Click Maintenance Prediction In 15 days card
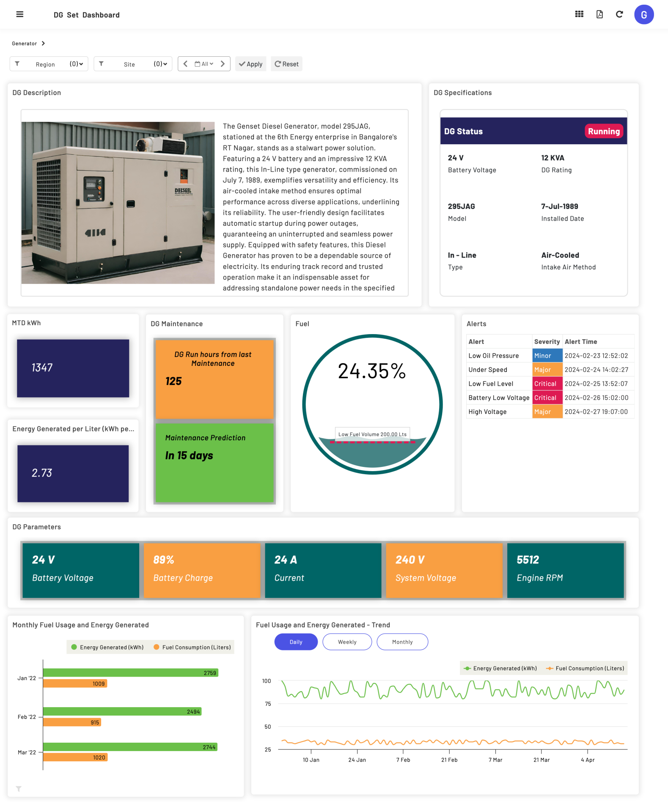 (x=214, y=463)
